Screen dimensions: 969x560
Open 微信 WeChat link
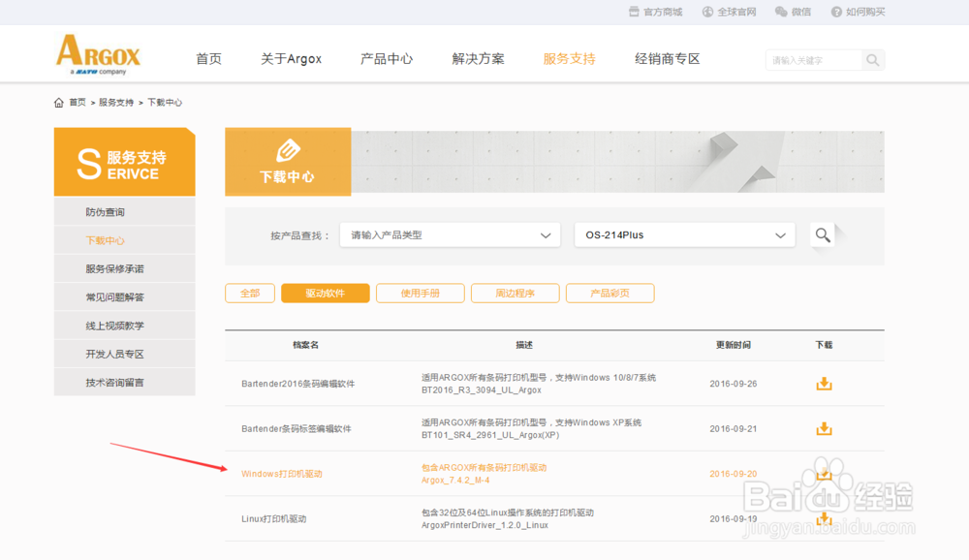pos(793,12)
